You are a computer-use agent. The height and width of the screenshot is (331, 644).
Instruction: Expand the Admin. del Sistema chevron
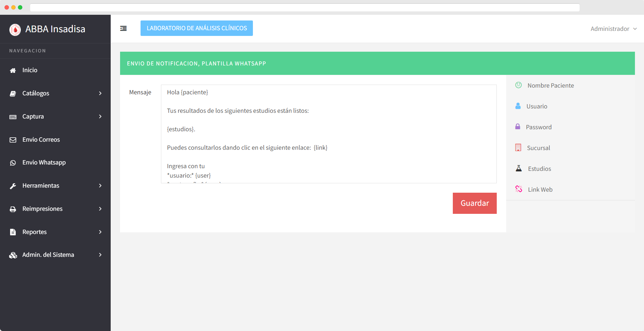pyautogui.click(x=100, y=255)
